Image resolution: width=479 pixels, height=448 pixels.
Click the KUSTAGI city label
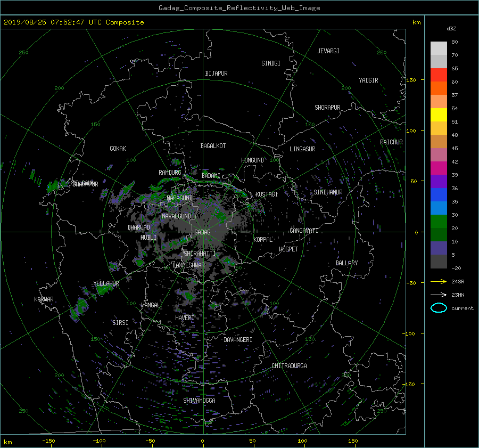click(267, 194)
